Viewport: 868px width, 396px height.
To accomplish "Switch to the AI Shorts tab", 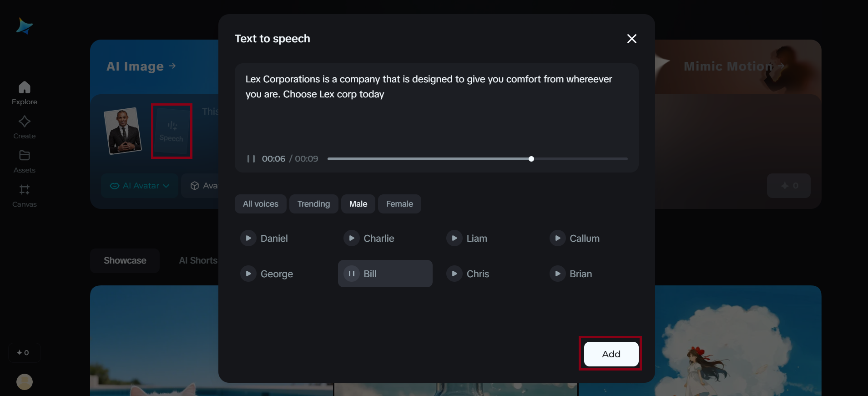I will 197,260.
